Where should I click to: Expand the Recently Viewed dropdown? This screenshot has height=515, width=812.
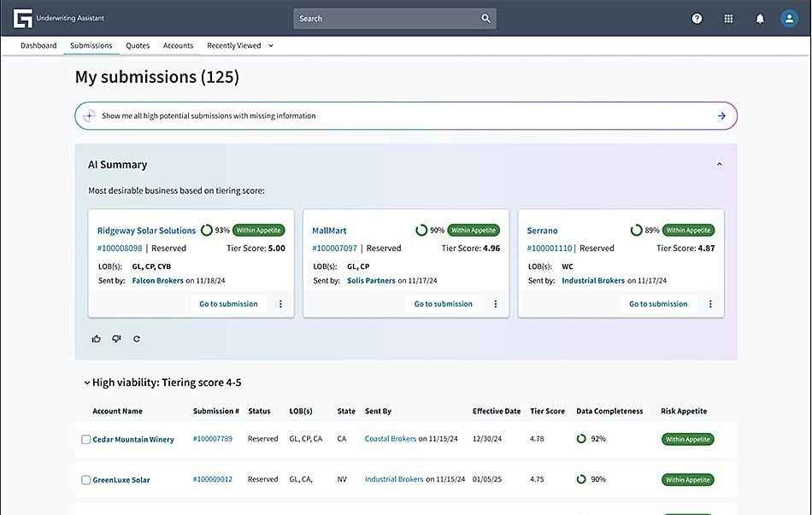pyautogui.click(x=271, y=46)
